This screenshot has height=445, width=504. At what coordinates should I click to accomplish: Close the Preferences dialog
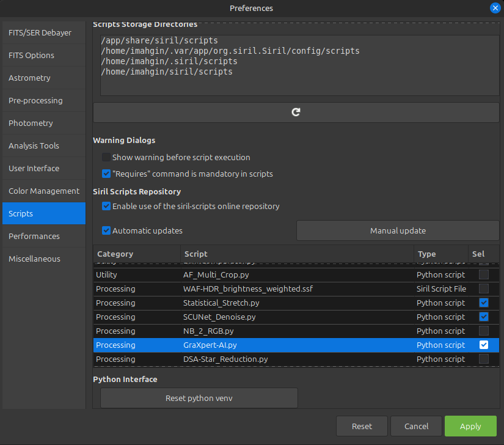click(x=495, y=8)
